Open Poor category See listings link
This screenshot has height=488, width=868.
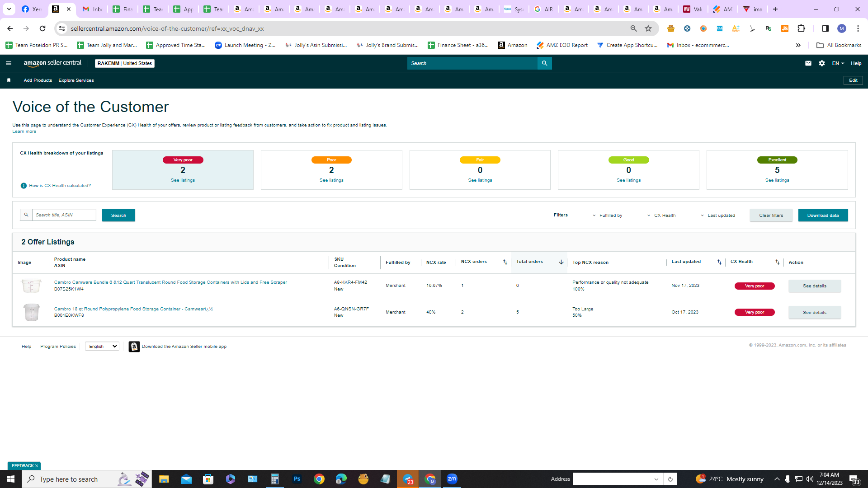coord(331,180)
